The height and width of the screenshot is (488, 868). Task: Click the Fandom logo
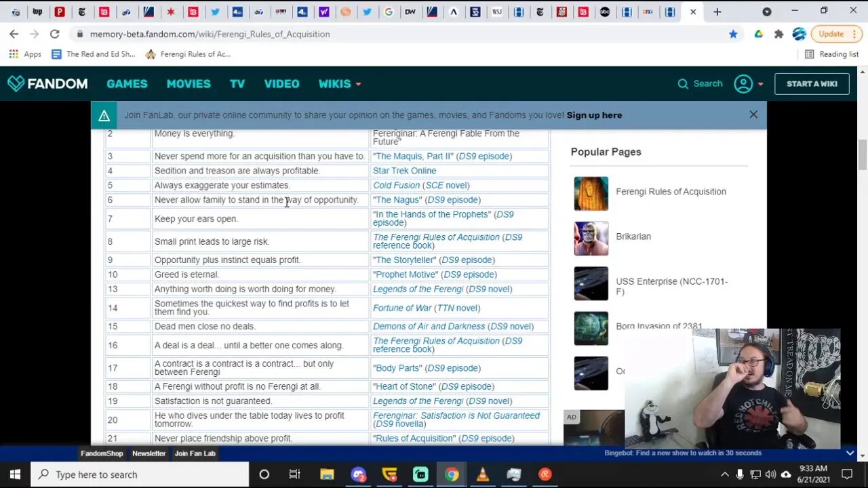(47, 83)
